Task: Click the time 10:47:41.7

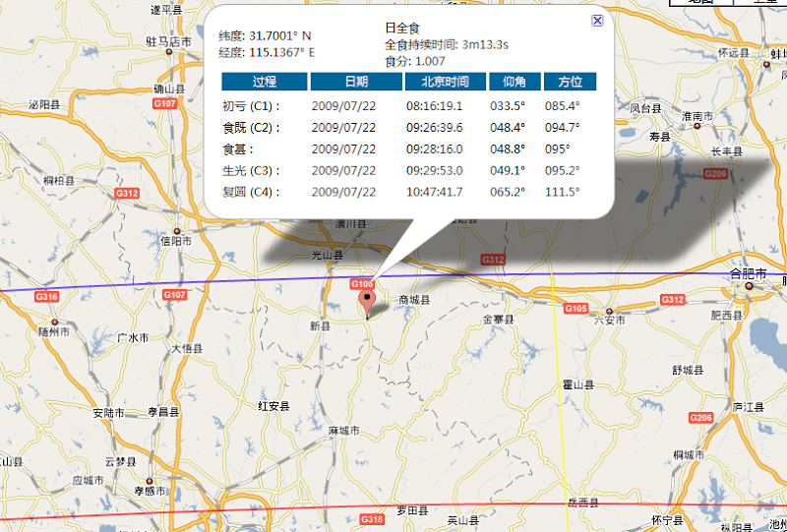Action: pyautogui.click(x=435, y=192)
